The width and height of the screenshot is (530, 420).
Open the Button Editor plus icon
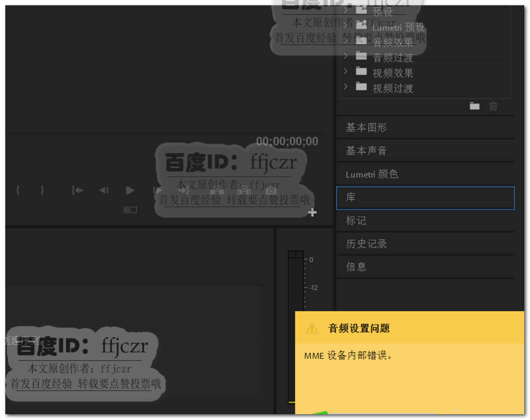(312, 212)
